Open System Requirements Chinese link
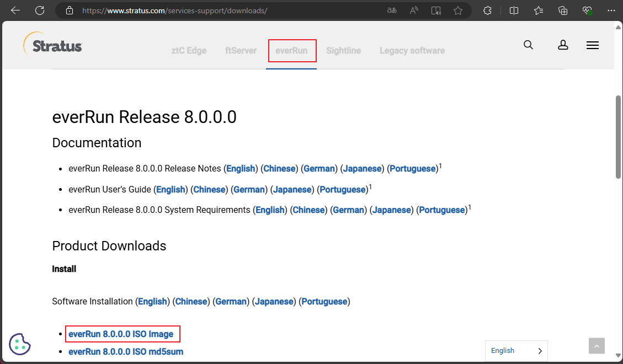The width and height of the screenshot is (623, 364). tap(308, 210)
